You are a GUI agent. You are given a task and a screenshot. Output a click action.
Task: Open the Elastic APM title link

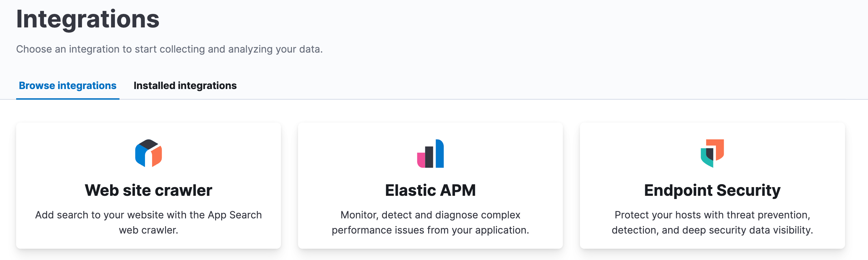[x=430, y=190]
